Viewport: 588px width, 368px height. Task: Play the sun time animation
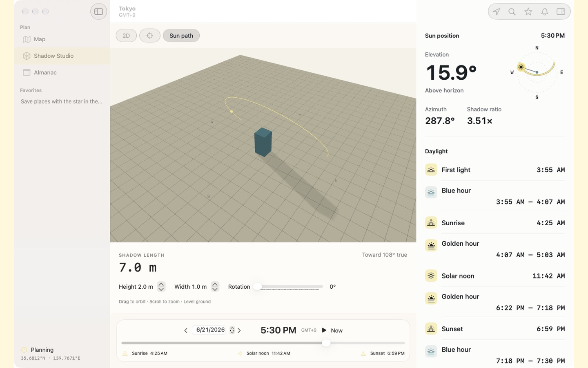(324, 330)
